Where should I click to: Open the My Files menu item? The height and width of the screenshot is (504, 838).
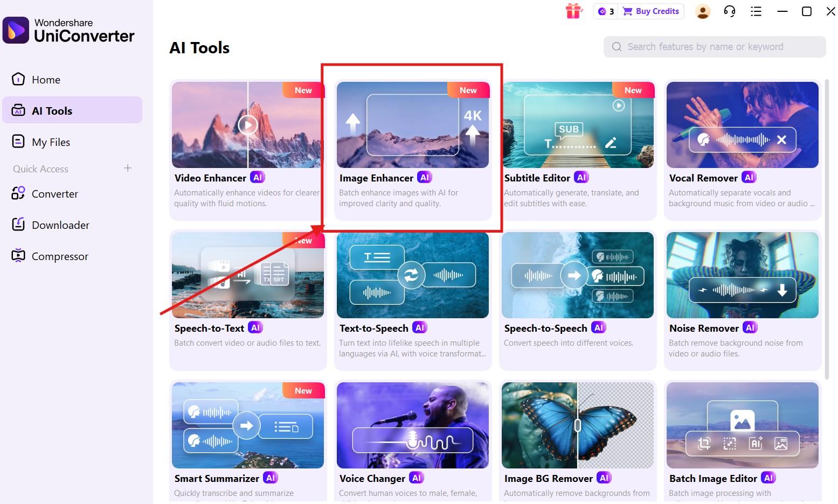[x=72, y=142]
